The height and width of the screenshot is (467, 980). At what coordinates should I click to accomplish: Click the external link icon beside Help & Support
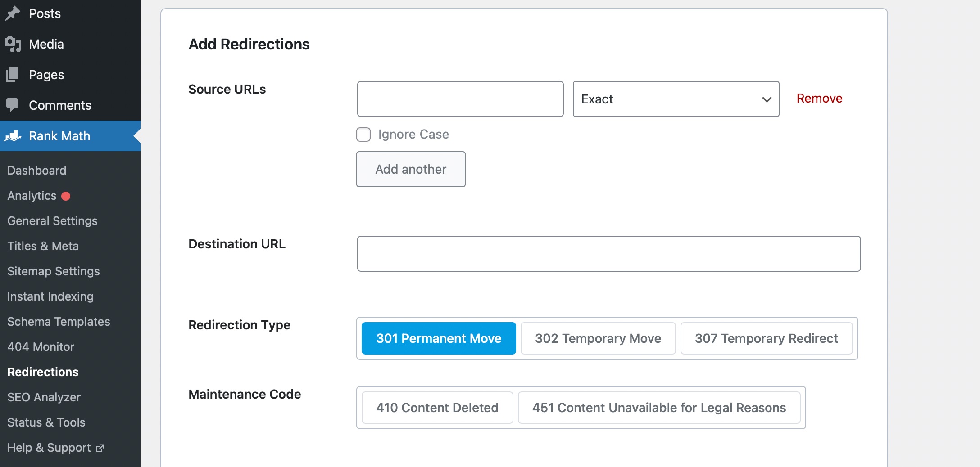[x=100, y=448]
